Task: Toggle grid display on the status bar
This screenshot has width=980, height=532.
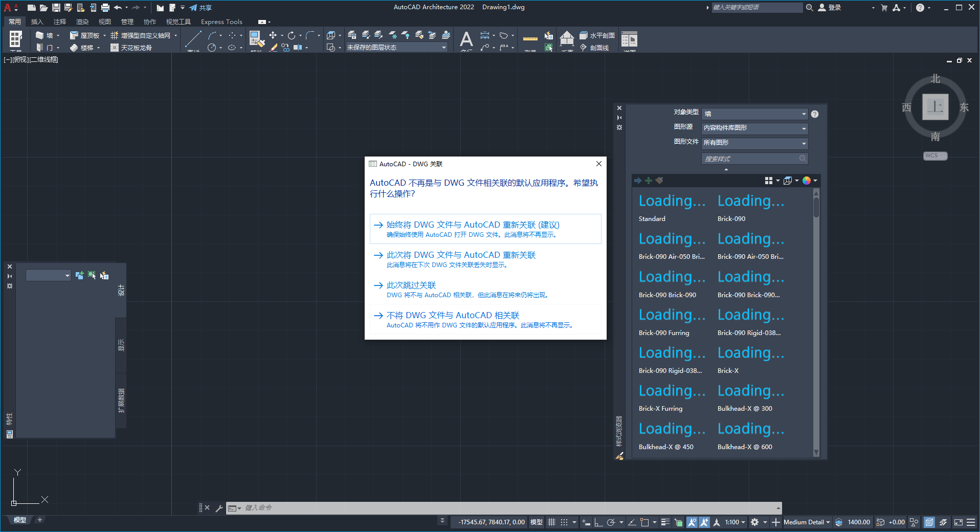Action: (552, 522)
